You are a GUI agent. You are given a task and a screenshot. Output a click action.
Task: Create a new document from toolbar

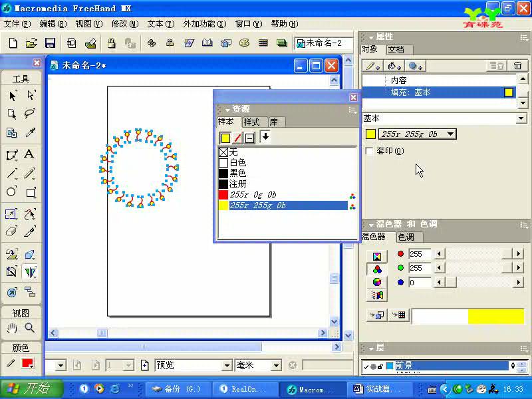[x=13, y=43]
